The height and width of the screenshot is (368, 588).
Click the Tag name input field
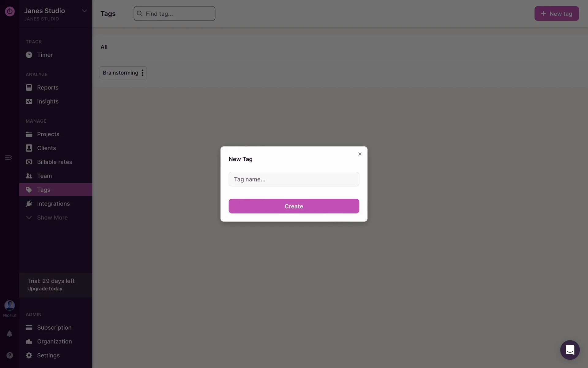click(294, 179)
